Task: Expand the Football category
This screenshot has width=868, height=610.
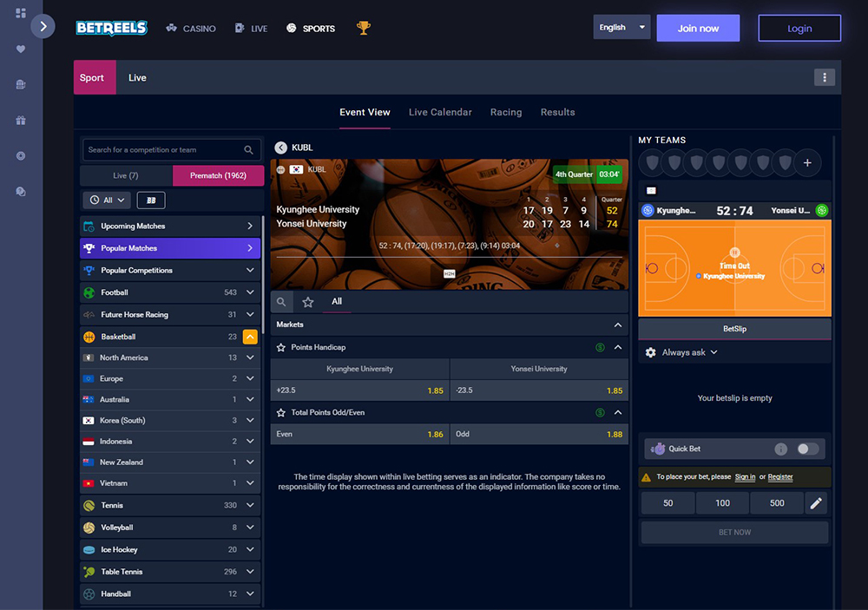Action: pyautogui.click(x=250, y=292)
